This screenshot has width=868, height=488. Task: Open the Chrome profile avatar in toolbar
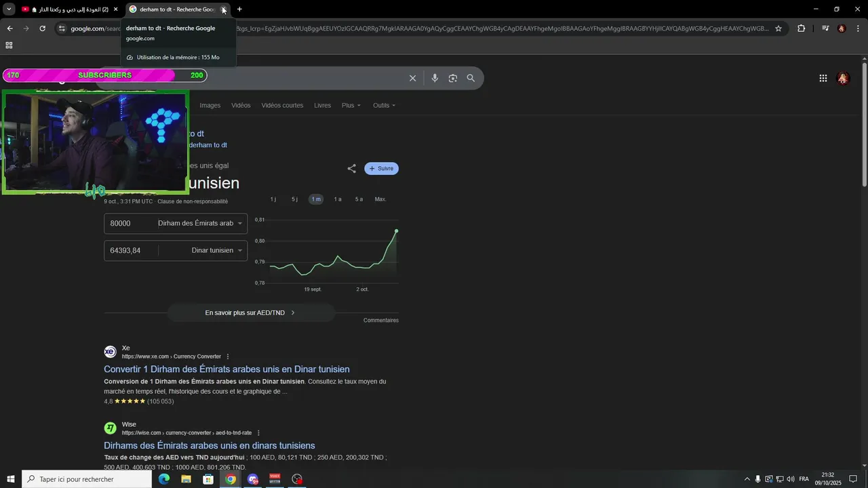pyautogui.click(x=842, y=28)
